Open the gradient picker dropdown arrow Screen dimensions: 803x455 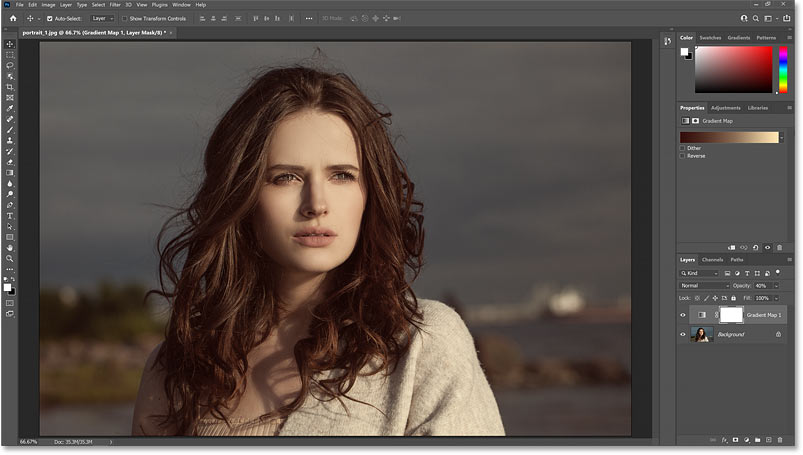[x=781, y=137]
